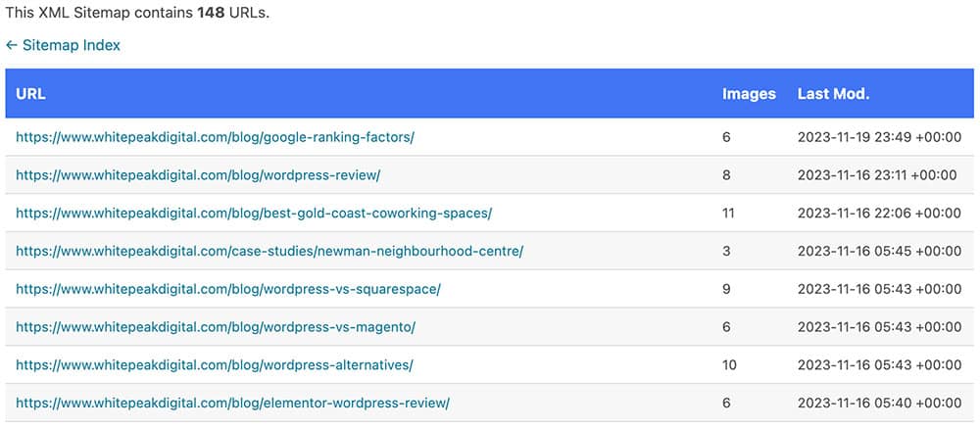Open the elementor-wordpress-review URL
Viewport: 980px width, 429px height.
pyautogui.click(x=232, y=404)
